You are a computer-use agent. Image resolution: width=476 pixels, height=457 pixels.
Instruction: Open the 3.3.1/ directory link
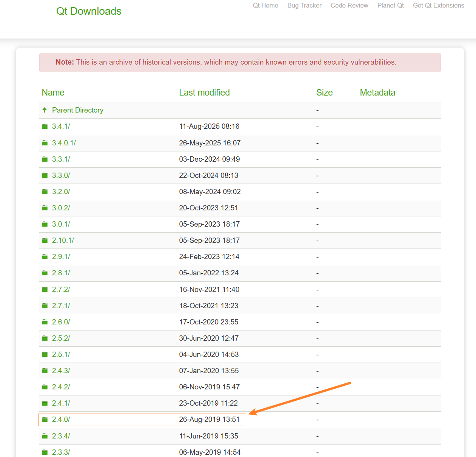coord(61,159)
